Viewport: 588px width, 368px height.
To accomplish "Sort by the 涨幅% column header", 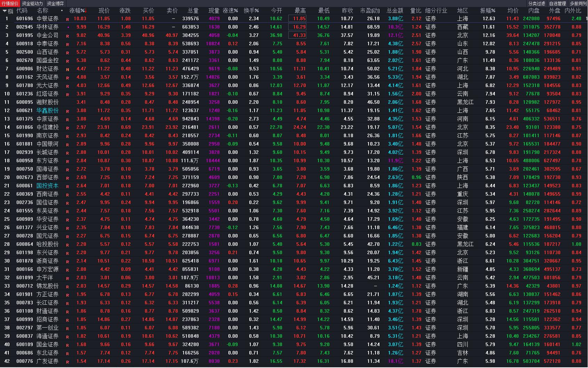I will (x=77, y=11).
